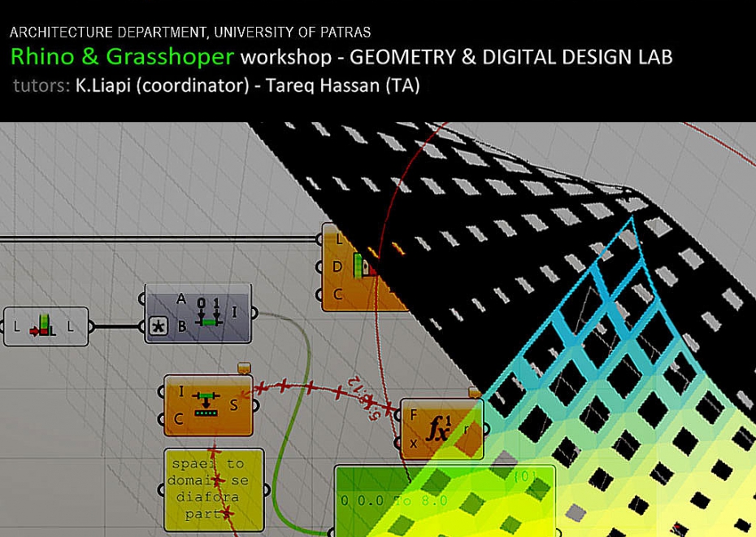The width and height of the screenshot is (756, 537).
Task: Select the Reverse List component icon
Action: pyautogui.click(x=43, y=326)
